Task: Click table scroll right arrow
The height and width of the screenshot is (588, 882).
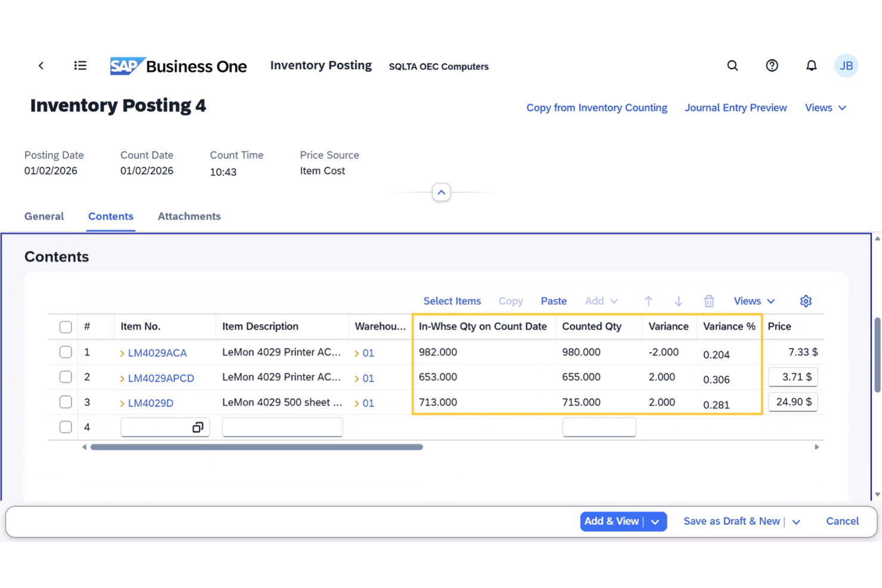Action: pyautogui.click(x=816, y=447)
